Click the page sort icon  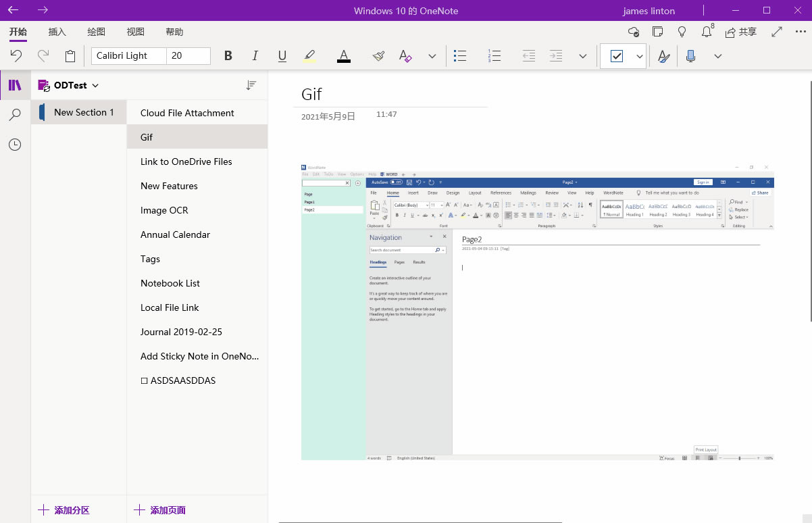[x=251, y=85]
